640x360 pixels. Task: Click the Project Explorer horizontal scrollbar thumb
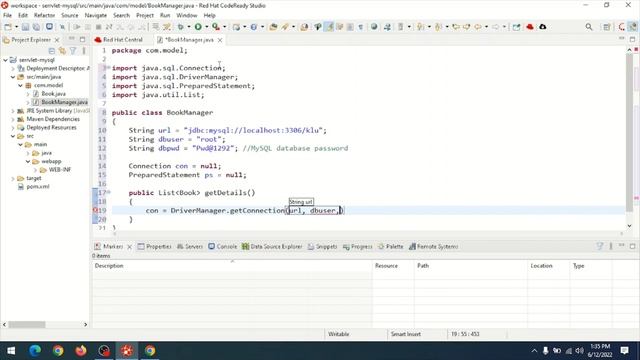click(x=27, y=324)
